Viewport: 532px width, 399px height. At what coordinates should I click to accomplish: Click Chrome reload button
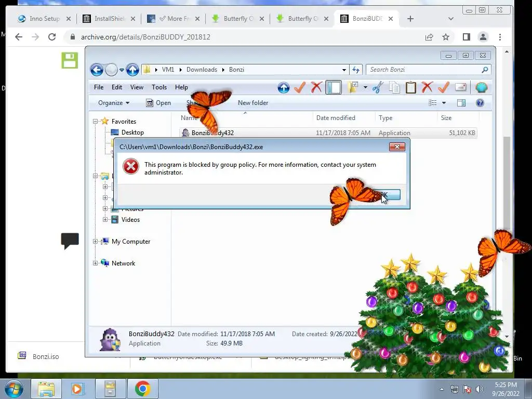52,37
